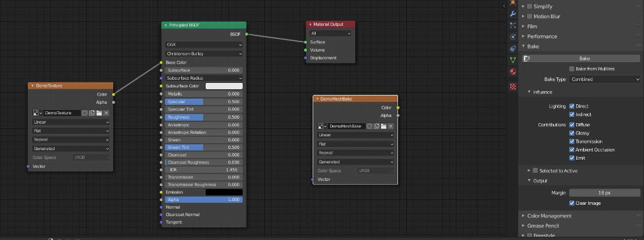Open the Flat projection dropdown in the DemoMeshBake node

[356, 144]
